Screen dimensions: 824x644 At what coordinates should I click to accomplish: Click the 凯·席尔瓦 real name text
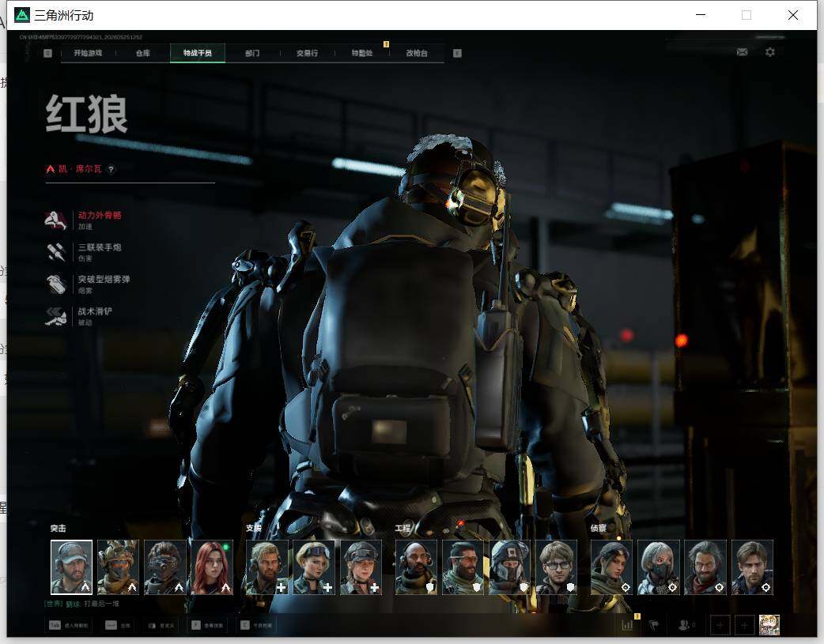(x=80, y=169)
